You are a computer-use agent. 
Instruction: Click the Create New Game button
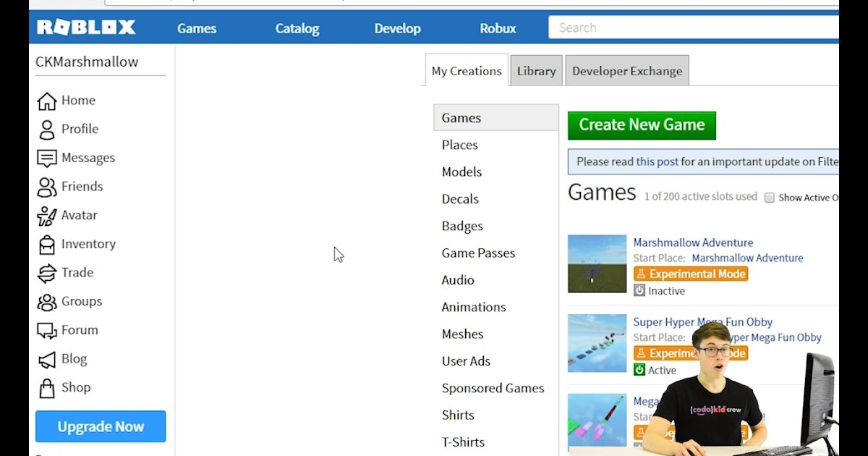coord(642,125)
